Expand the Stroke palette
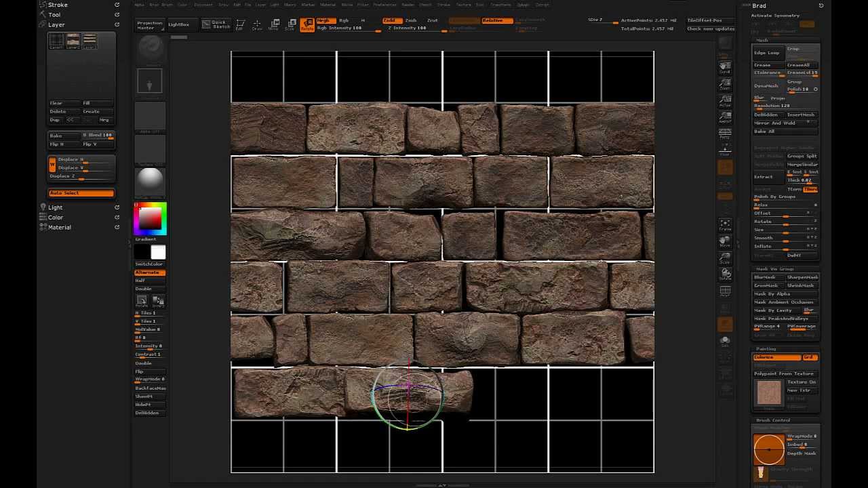868x488 pixels. tap(58, 5)
